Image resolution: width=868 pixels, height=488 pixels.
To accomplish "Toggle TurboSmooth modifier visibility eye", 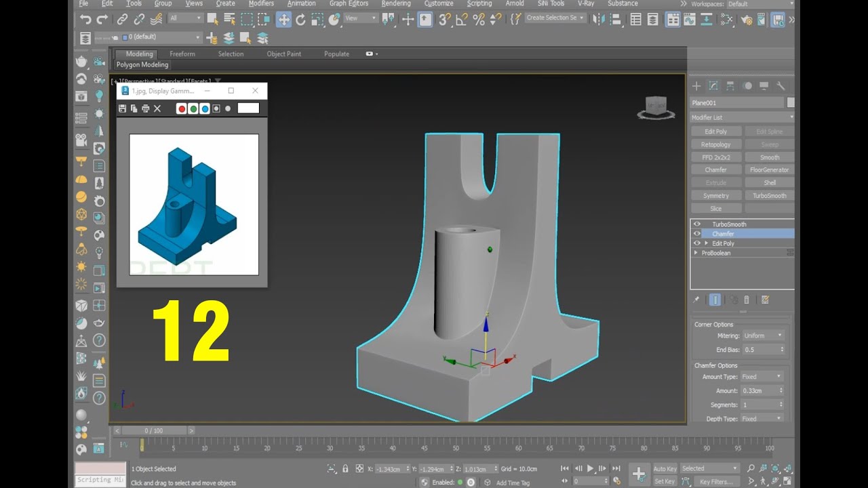I will [696, 224].
